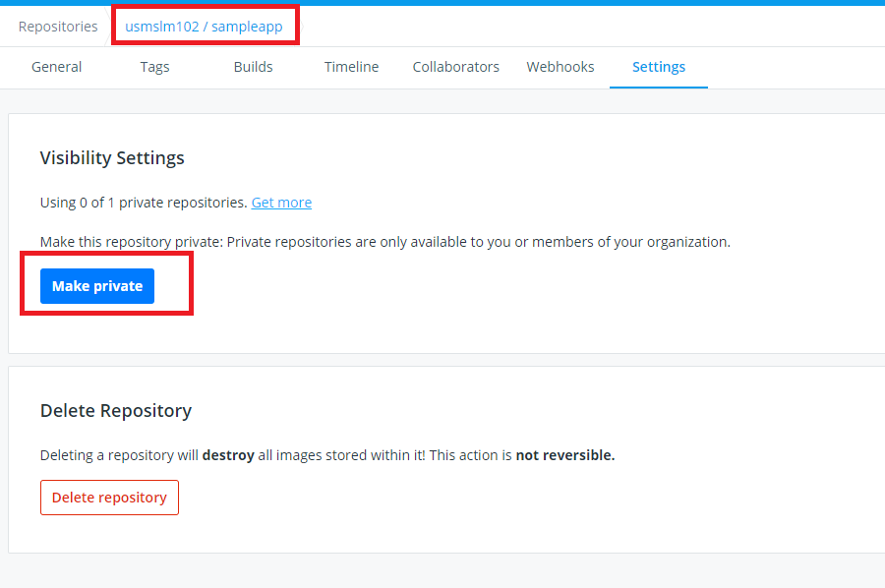Select the Settings tab
The height and width of the screenshot is (588, 885).
659,67
